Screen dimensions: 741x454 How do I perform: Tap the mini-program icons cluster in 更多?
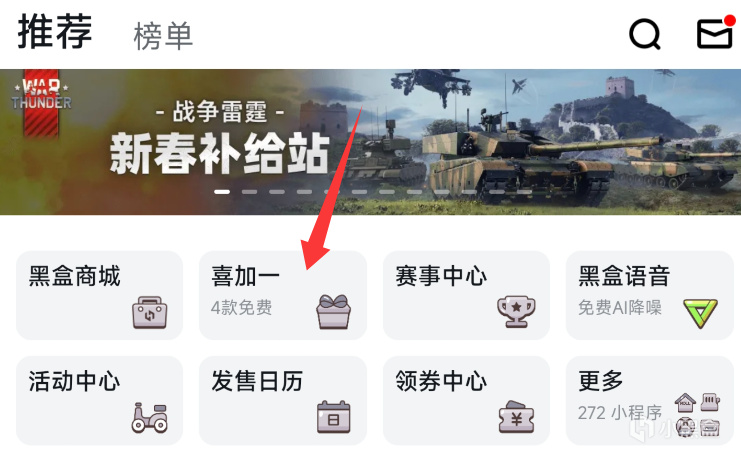[698, 414]
